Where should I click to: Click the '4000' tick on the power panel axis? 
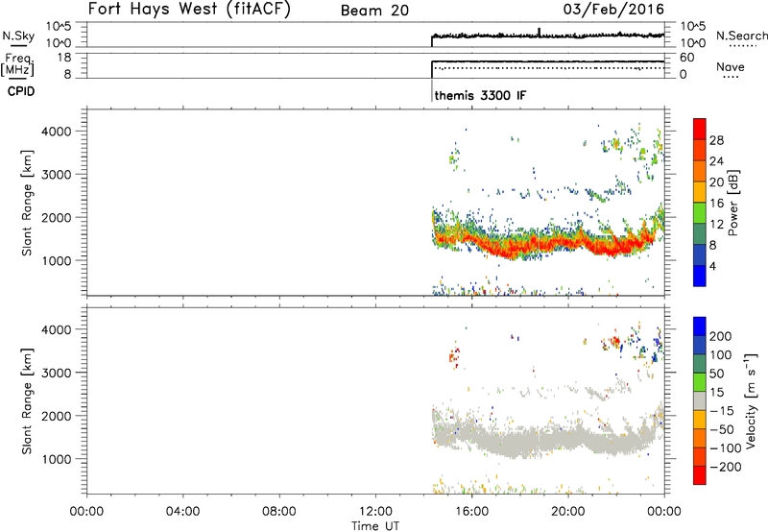57,132
